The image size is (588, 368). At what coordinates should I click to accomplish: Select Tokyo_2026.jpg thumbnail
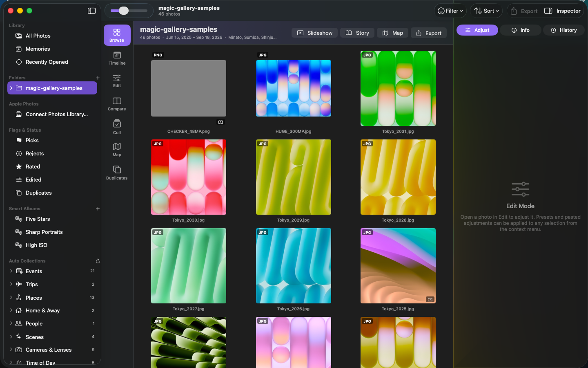[x=294, y=266]
